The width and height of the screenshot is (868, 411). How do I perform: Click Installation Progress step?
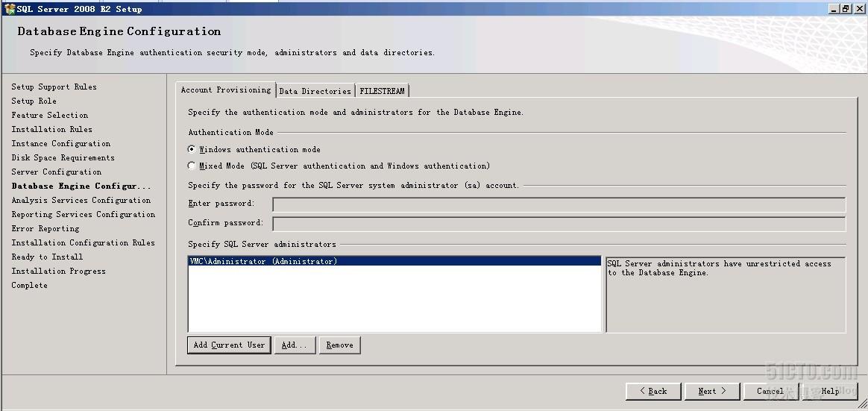[x=58, y=271]
